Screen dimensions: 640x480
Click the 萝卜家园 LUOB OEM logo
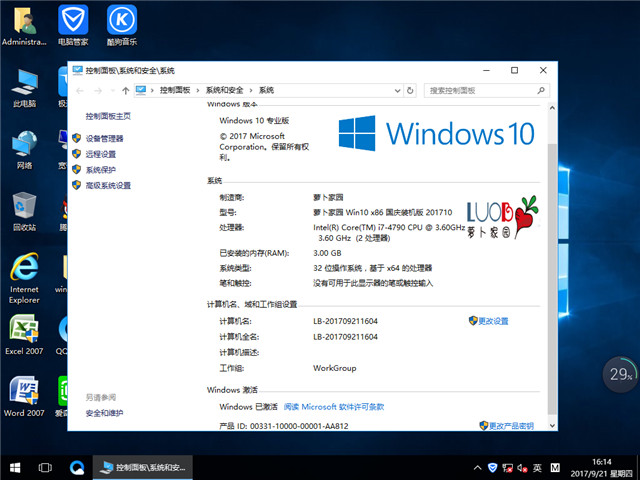[x=502, y=217]
